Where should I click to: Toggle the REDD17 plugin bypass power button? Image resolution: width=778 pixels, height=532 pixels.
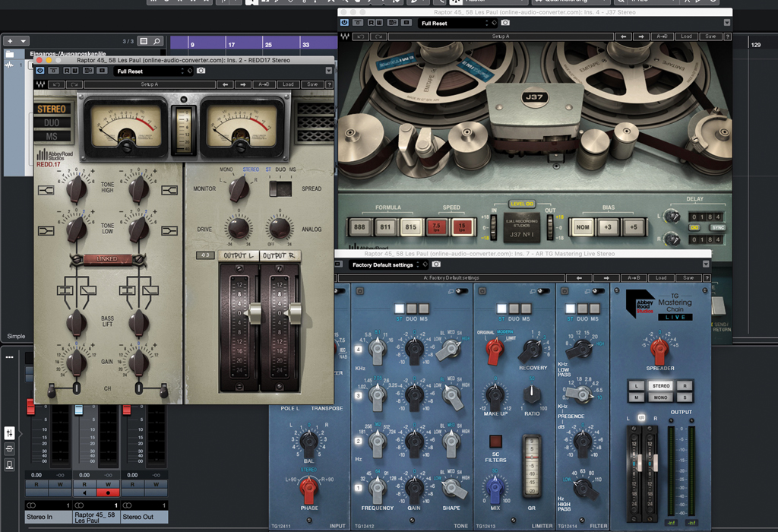tap(40, 71)
